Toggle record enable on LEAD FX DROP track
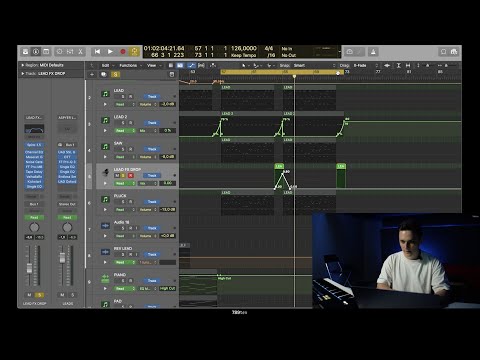The height and width of the screenshot is (360, 480). (x=130, y=175)
